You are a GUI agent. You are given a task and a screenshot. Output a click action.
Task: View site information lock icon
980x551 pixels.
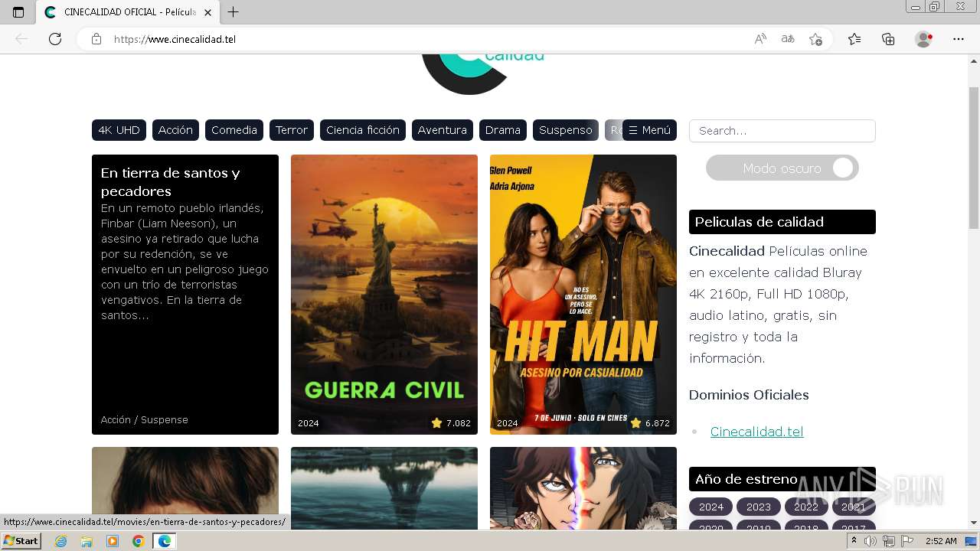[x=96, y=39]
